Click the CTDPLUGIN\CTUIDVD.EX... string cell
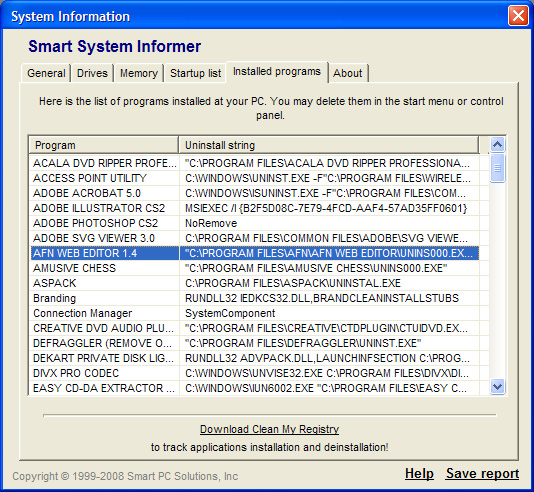The height and width of the screenshot is (492, 534). (329, 328)
